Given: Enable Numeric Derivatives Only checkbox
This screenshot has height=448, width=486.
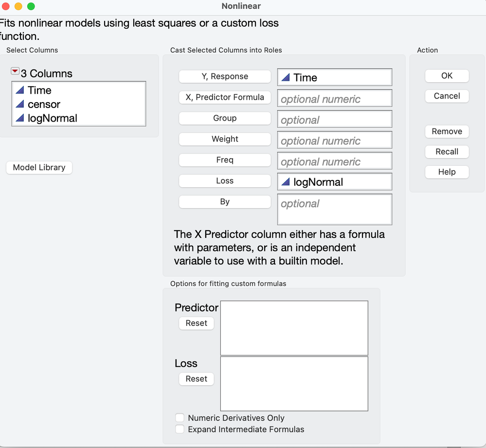Looking at the screenshot, I should pos(180,418).
